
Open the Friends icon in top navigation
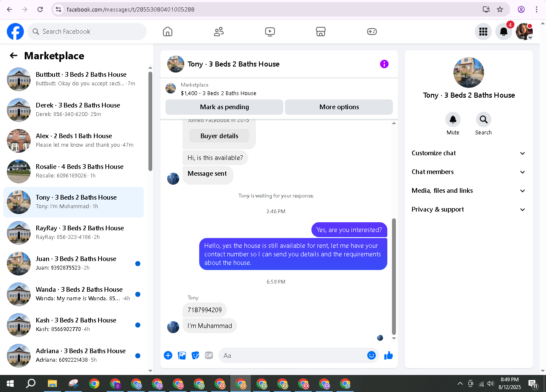coord(219,32)
